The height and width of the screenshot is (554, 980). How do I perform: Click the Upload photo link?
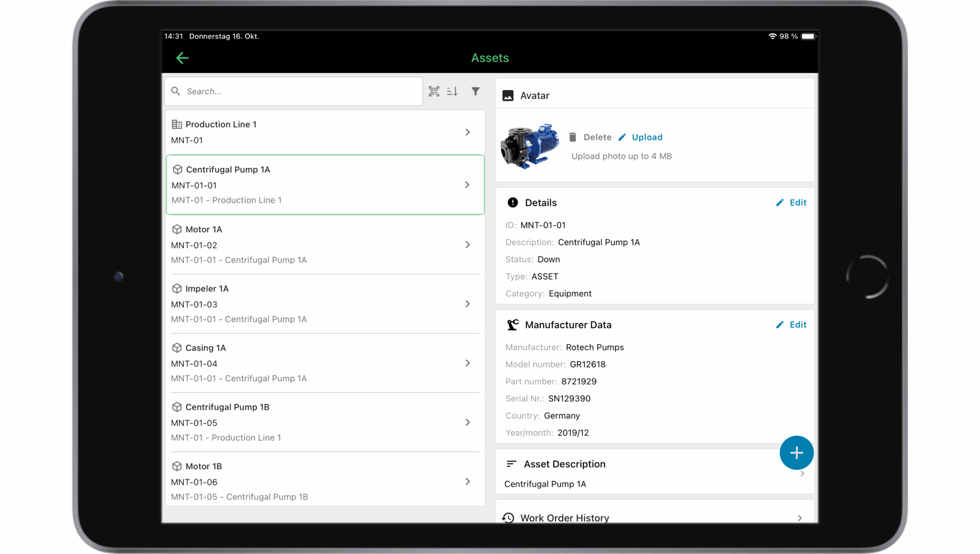tap(647, 137)
